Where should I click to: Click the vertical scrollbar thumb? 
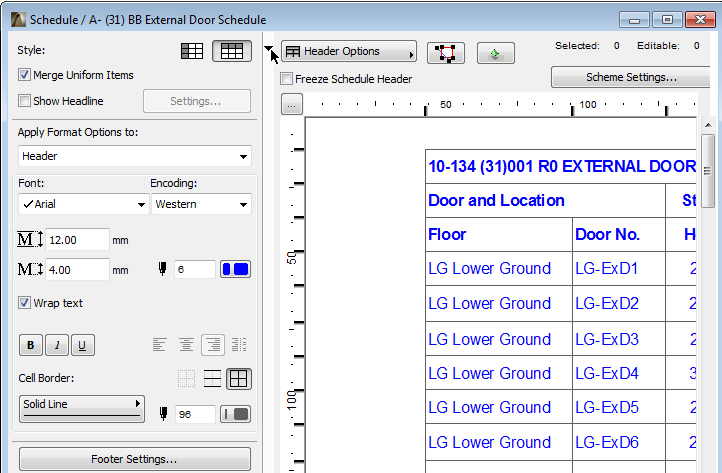708,170
